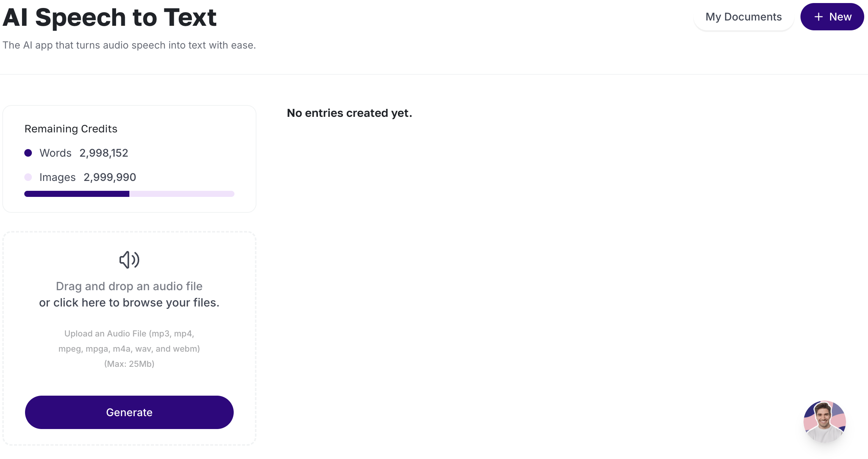Click the AI Speech to Text heading
This screenshot has height=459, width=868.
110,17
